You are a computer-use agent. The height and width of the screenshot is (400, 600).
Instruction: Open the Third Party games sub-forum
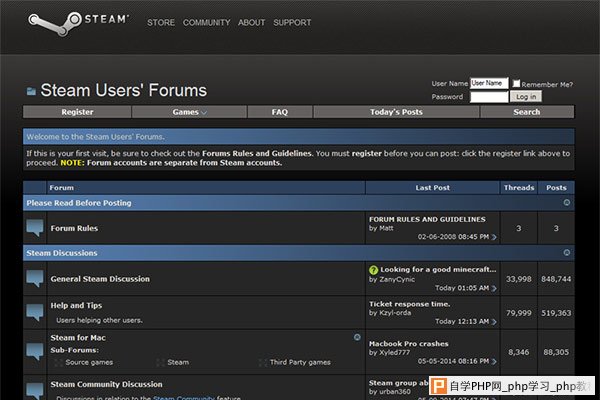pyautogui.click(x=300, y=362)
